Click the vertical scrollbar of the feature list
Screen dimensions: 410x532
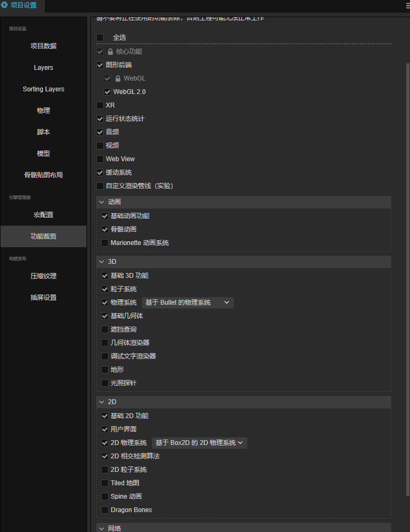[407, 215]
